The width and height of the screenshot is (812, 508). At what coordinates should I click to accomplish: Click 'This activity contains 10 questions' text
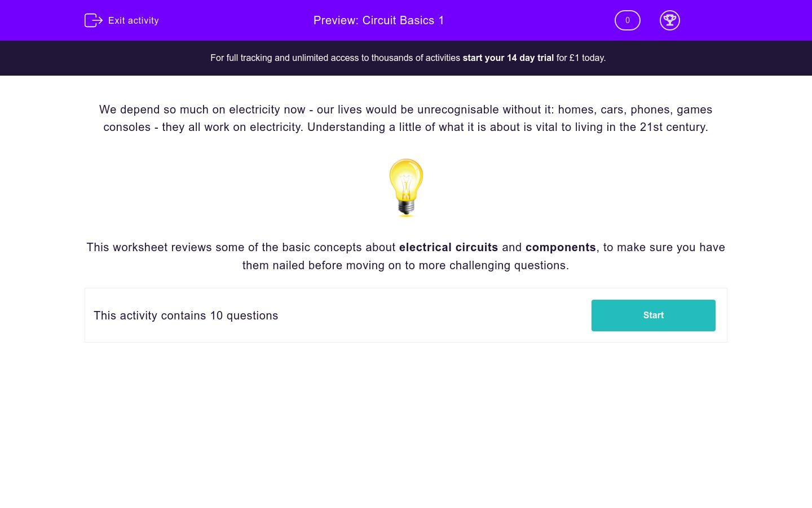coord(186,316)
